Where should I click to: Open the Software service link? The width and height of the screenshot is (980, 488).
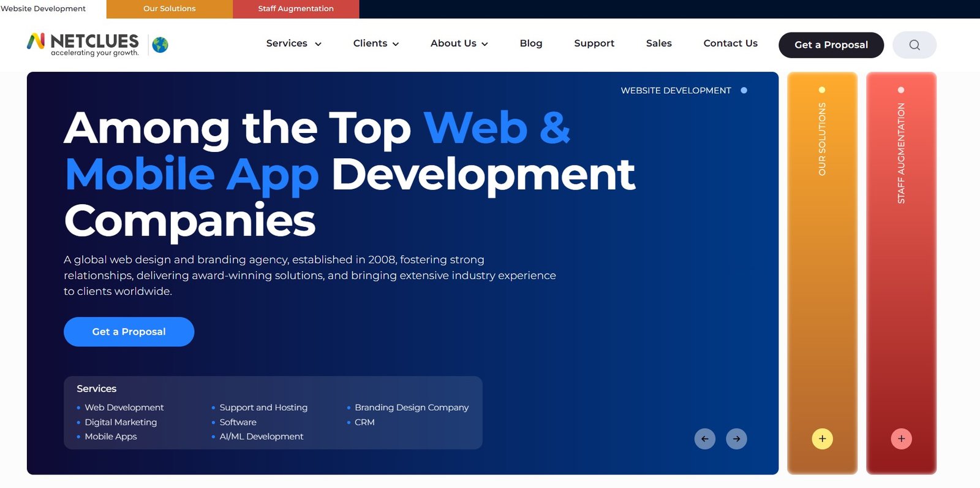pyautogui.click(x=238, y=422)
